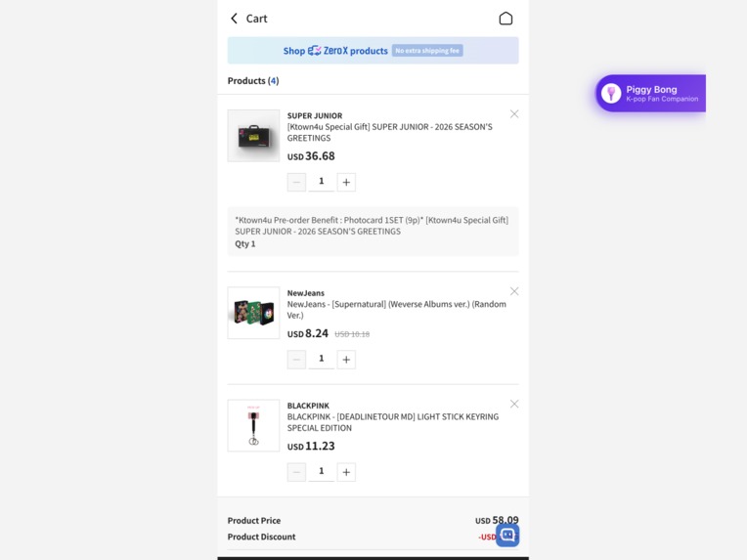Image resolution: width=747 pixels, height=560 pixels.
Task: Remove SUPER JUNIOR Season's Greetings from cart
Action: click(x=514, y=113)
